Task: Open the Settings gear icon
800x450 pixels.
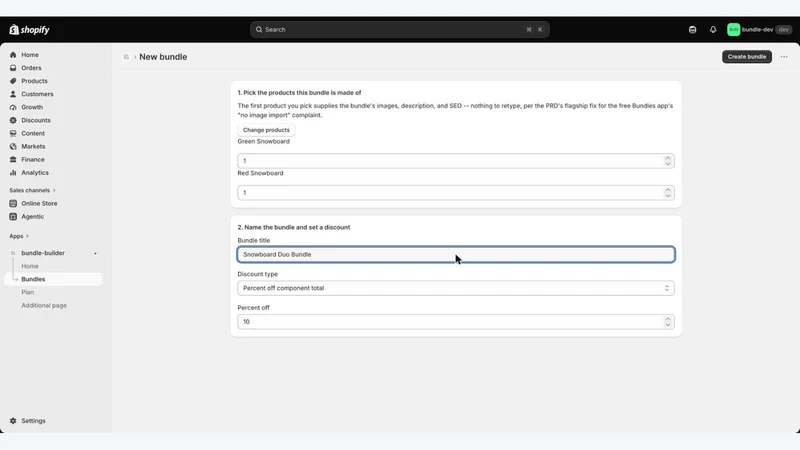Action: (x=13, y=421)
